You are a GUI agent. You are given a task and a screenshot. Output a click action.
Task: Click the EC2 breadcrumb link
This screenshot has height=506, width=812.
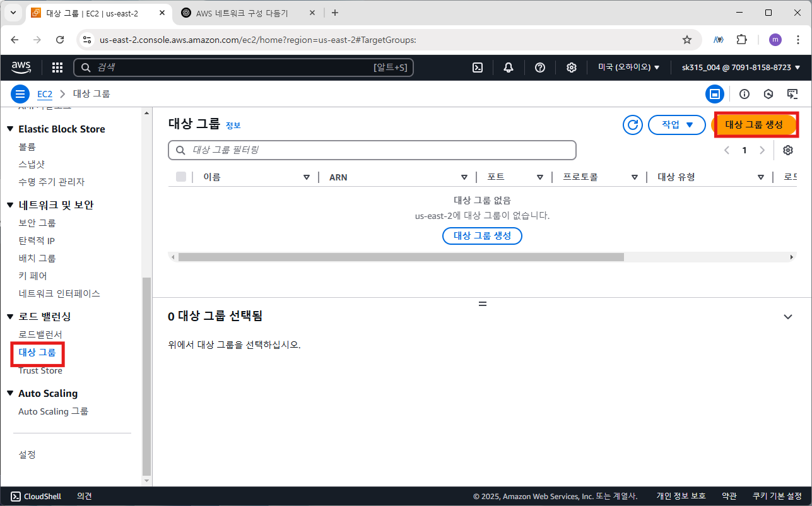[x=45, y=94]
